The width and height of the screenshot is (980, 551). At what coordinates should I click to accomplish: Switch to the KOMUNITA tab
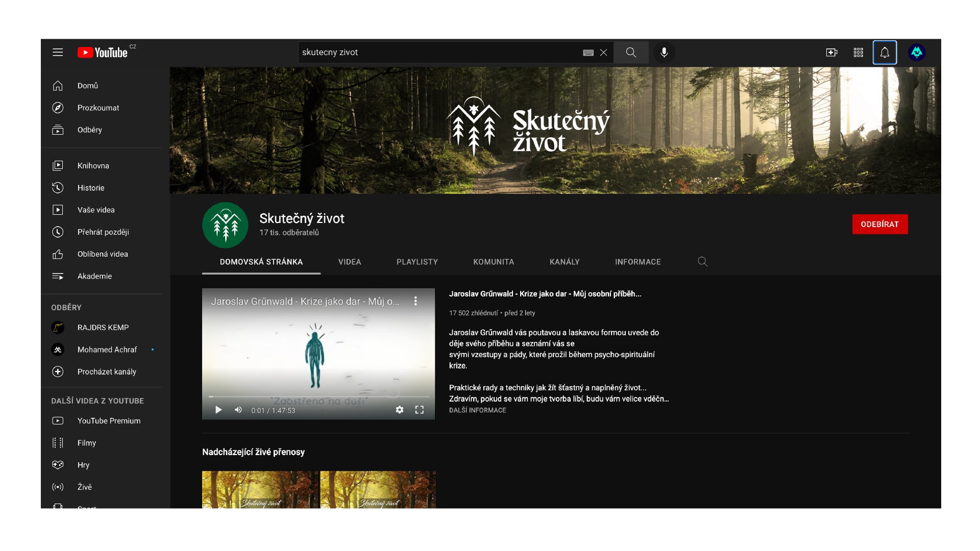point(494,262)
